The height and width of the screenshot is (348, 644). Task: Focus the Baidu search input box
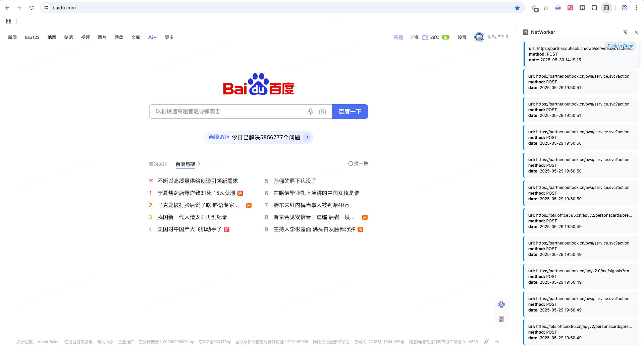click(228, 112)
